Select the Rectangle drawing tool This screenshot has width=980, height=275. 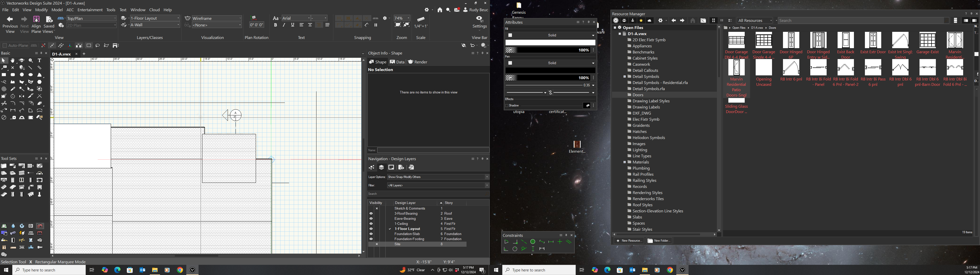pyautogui.click(x=4, y=75)
